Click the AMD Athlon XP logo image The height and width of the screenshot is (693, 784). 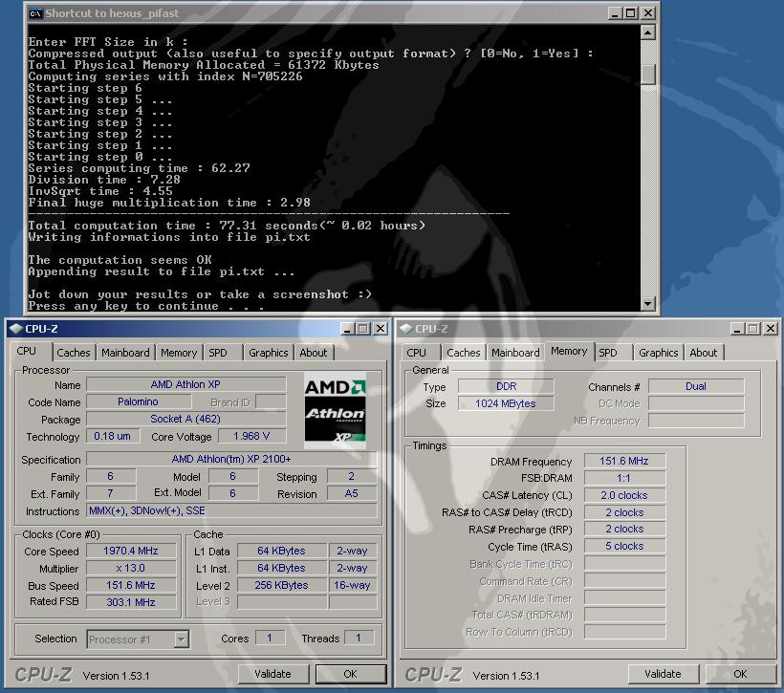[335, 410]
